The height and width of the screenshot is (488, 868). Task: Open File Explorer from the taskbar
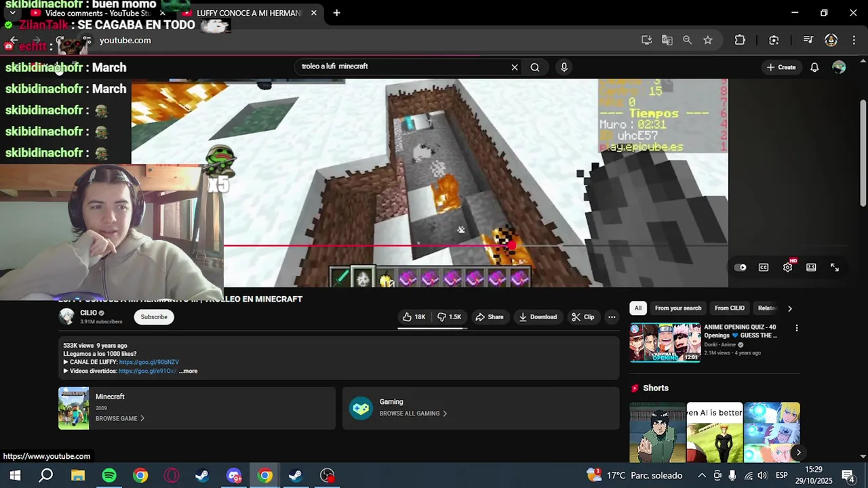click(77, 476)
